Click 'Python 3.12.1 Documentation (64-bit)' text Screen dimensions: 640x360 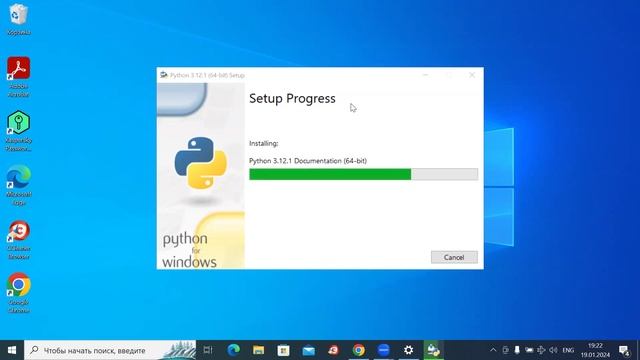(x=308, y=161)
